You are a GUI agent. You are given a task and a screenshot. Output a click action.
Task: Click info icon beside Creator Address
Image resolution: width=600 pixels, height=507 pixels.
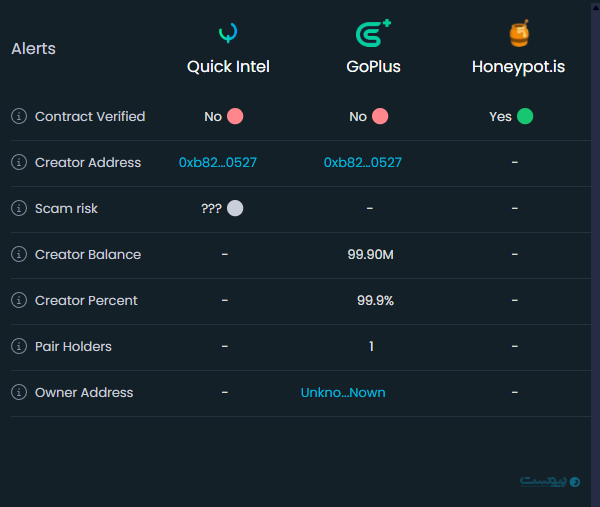point(18,162)
